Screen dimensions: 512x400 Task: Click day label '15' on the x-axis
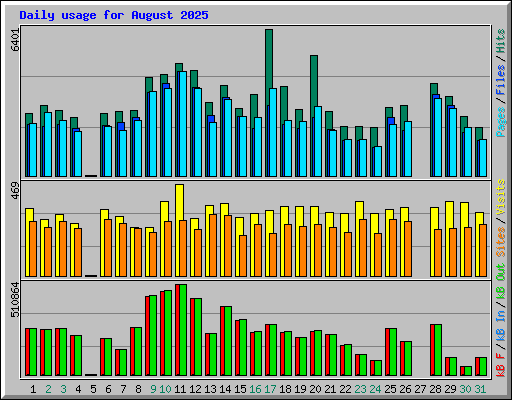point(240,389)
